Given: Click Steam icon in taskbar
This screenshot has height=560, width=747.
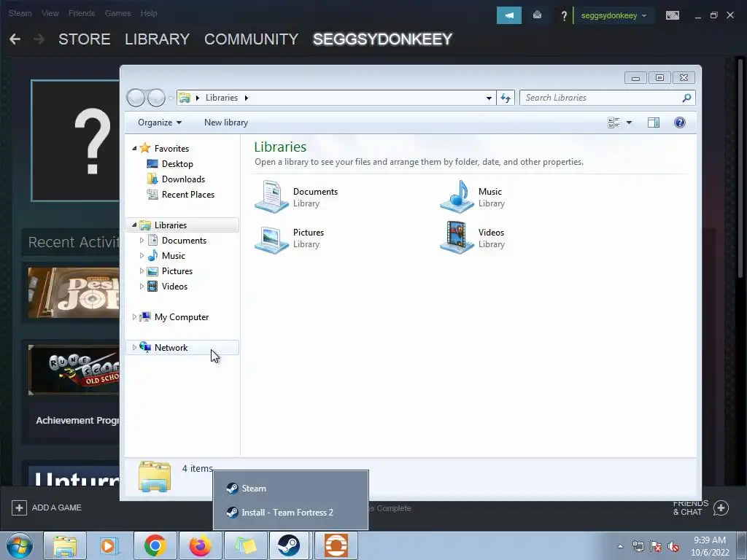Looking at the screenshot, I should tap(289, 545).
